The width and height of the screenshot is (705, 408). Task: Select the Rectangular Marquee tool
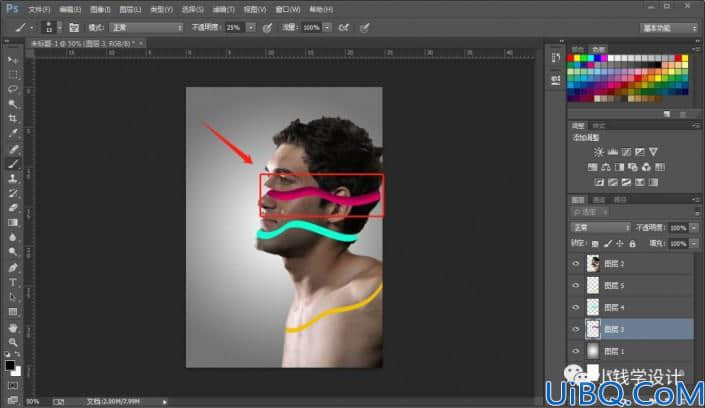tap(13, 75)
